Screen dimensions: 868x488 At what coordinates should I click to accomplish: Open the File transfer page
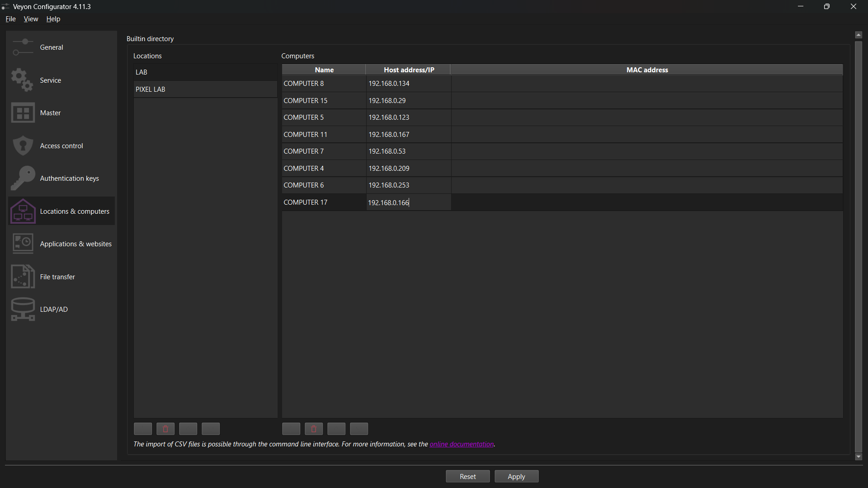(x=61, y=277)
